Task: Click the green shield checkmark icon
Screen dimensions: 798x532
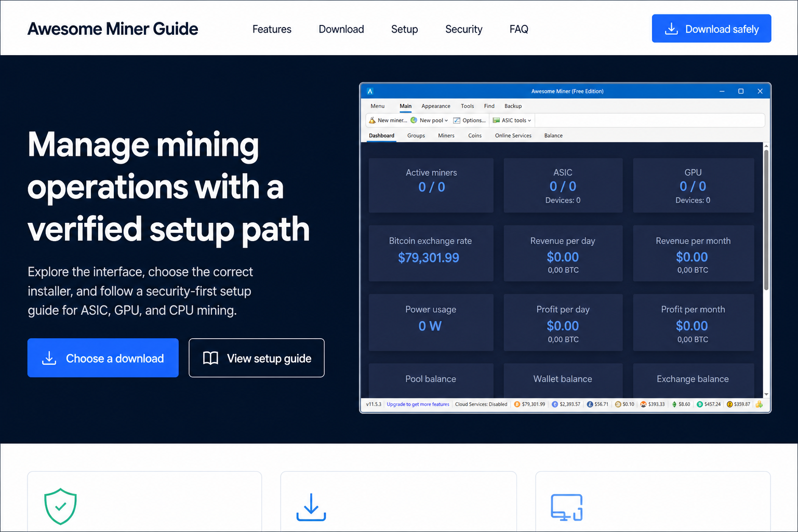Action: (60, 507)
